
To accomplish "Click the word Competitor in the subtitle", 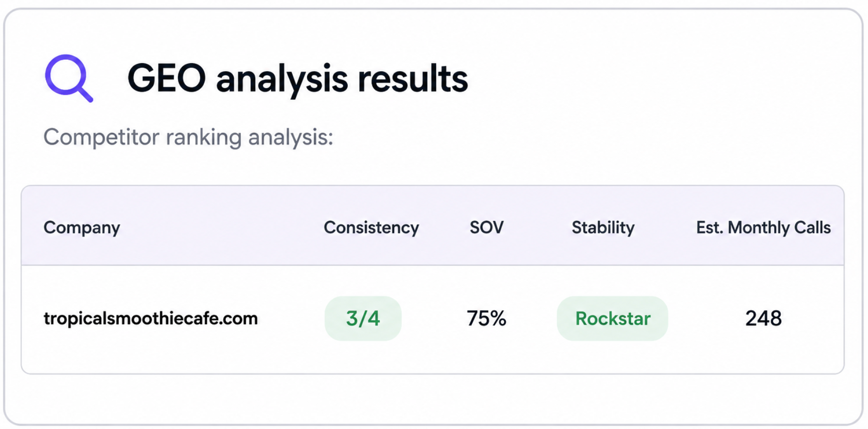I will click(x=101, y=137).
